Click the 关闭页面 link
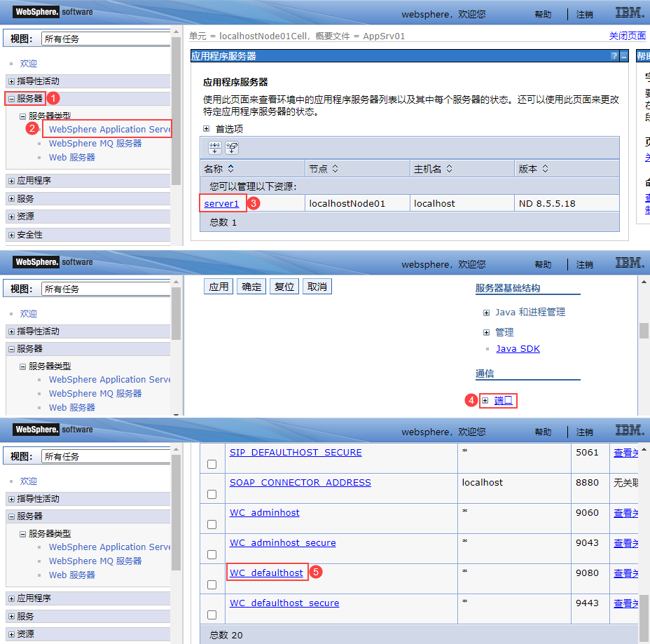The width and height of the screenshot is (650, 644). (x=627, y=36)
